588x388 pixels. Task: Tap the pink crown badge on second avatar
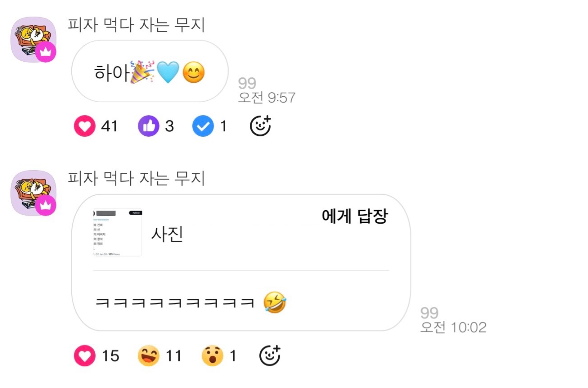(x=46, y=205)
